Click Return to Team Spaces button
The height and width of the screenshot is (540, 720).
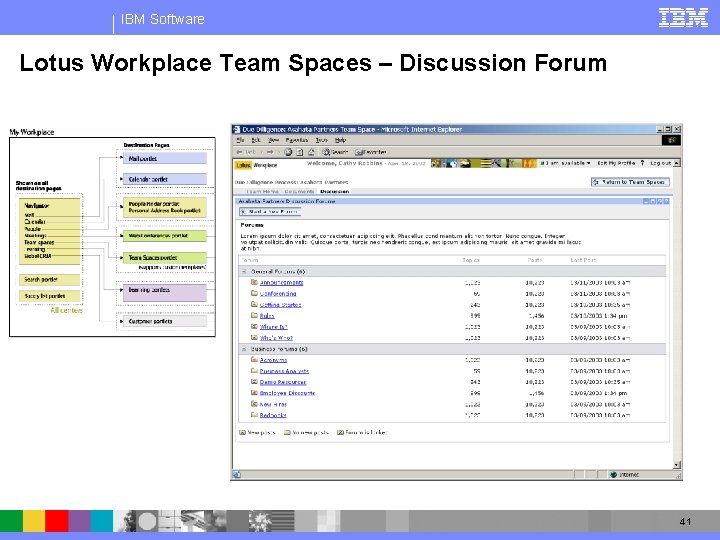point(630,182)
